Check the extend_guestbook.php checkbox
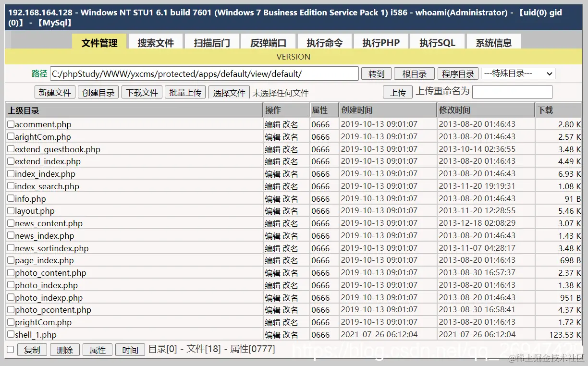This screenshot has height=366, width=588. tap(11, 149)
